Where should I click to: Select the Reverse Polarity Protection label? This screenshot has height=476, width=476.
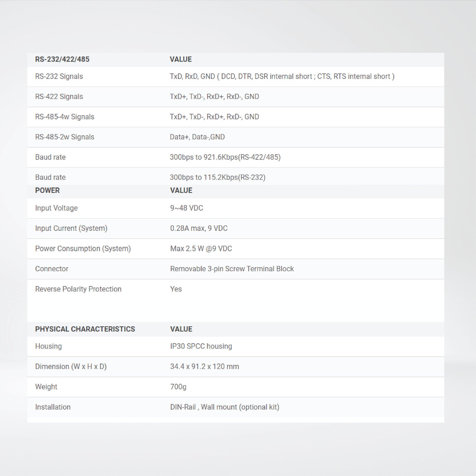coord(78,289)
